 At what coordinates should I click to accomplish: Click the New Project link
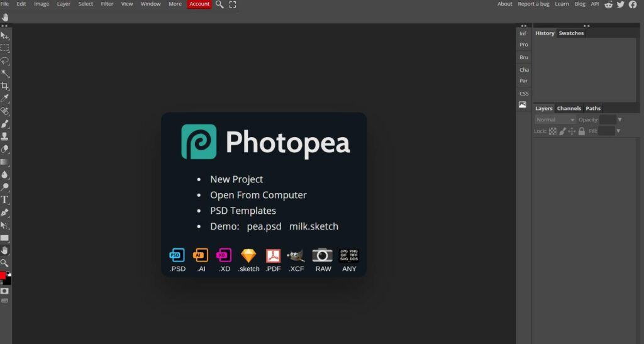coord(236,179)
